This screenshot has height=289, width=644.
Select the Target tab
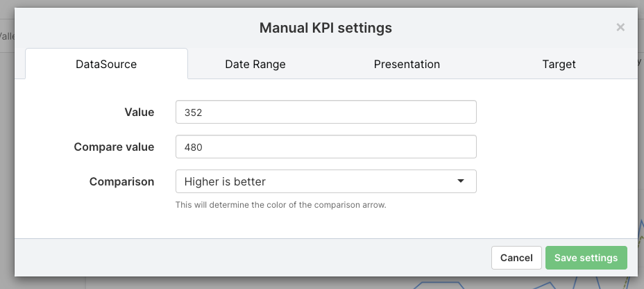(x=559, y=64)
